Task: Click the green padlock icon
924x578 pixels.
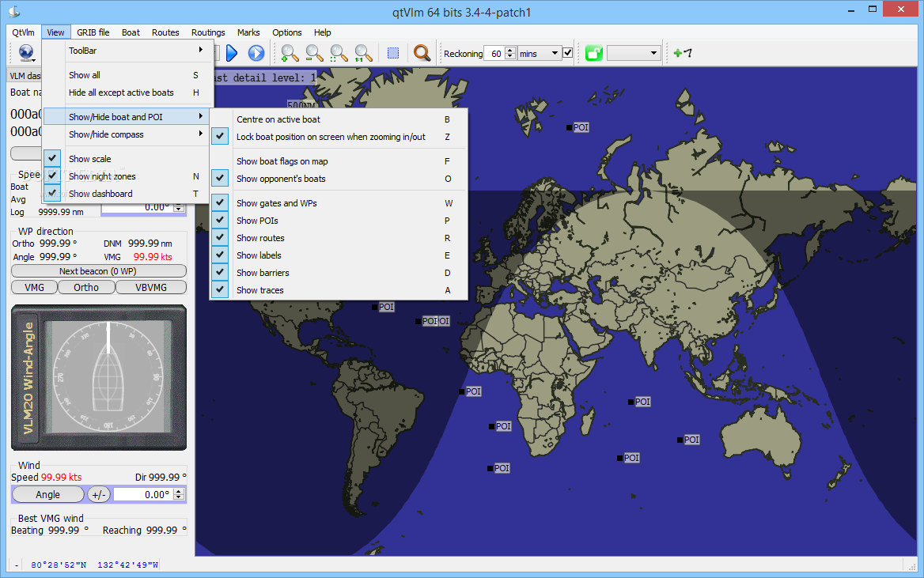Action: coord(594,53)
